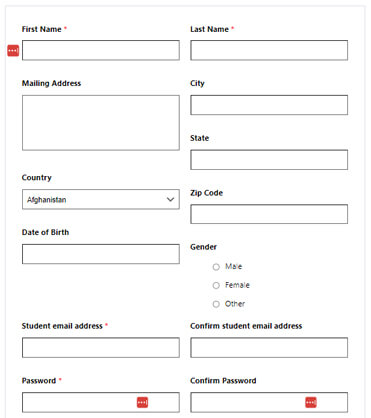
Task: Focus the Confirm student email address field
Action: coord(269,348)
